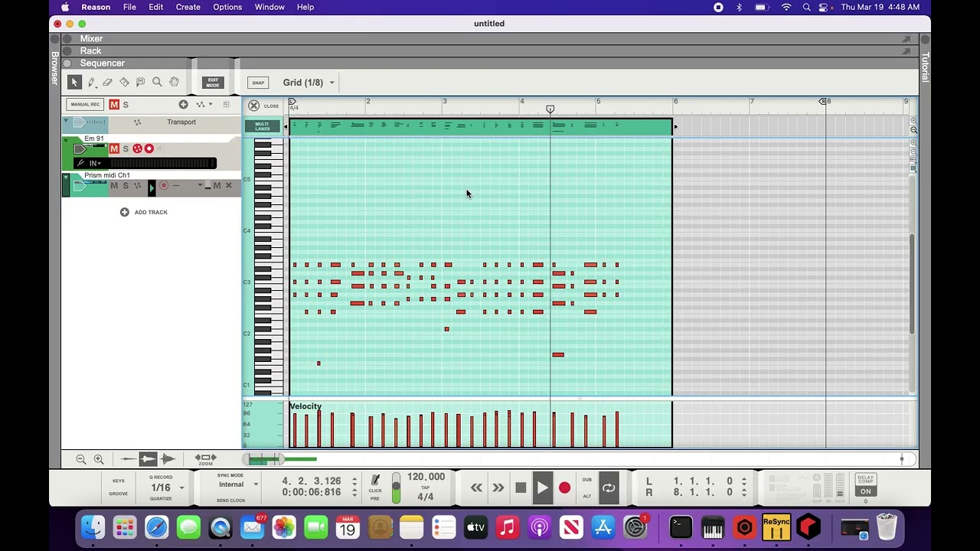Collapse the Prism midi Ch1 track triangle
This screenshot has height=551, width=980.
click(66, 177)
